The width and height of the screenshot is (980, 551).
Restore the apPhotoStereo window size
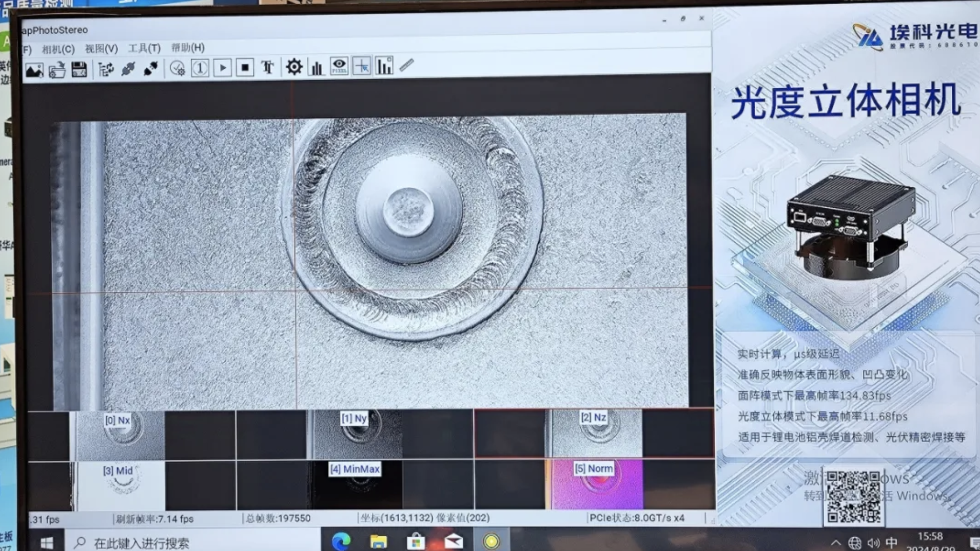point(683,19)
